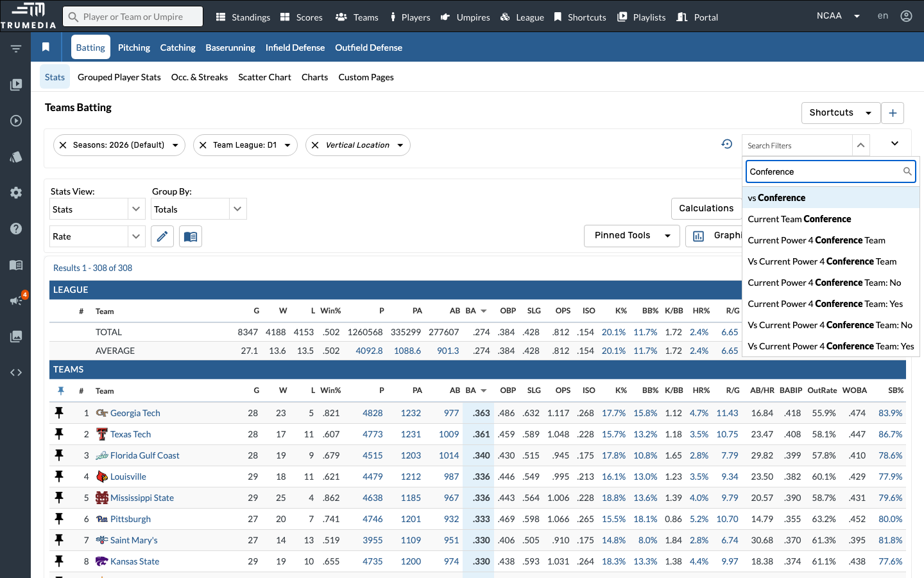
Task: Click the bookmark icon beside Batting
Action: [x=46, y=47]
